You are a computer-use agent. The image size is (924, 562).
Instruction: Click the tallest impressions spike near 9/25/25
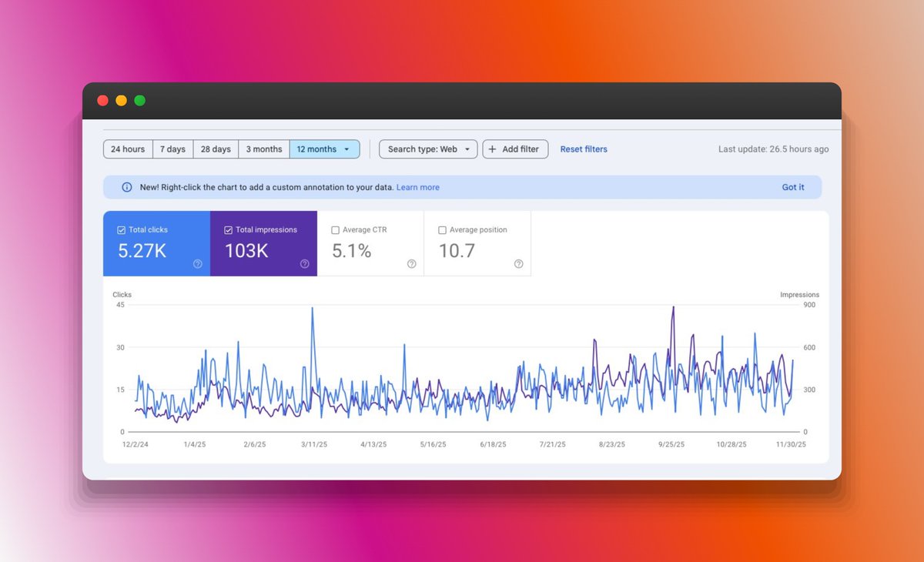[673, 308]
